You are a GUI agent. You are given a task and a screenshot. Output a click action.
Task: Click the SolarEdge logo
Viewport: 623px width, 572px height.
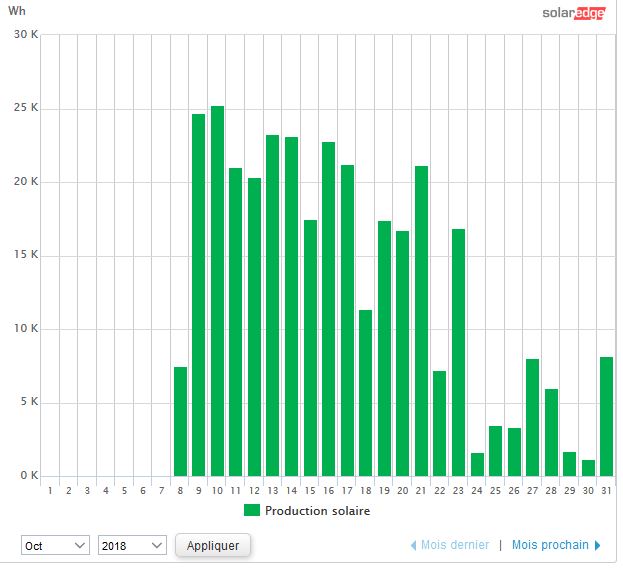[x=575, y=13]
